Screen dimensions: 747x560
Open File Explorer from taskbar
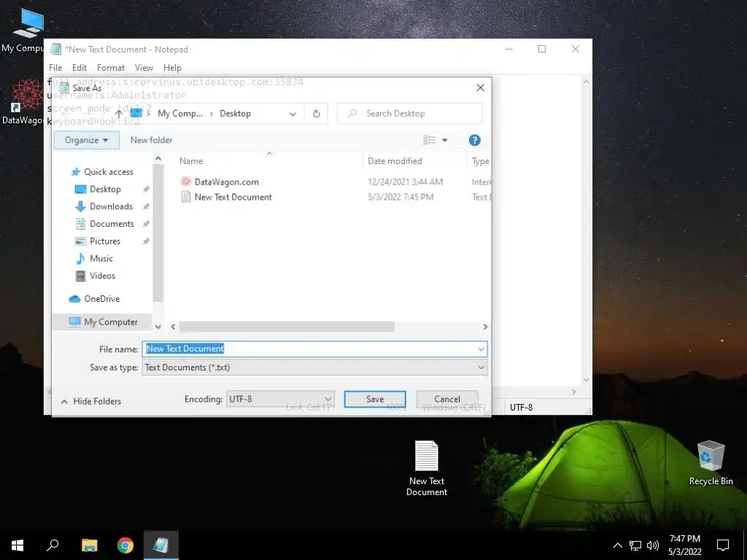pyautogui.click(x=89, y=545)
